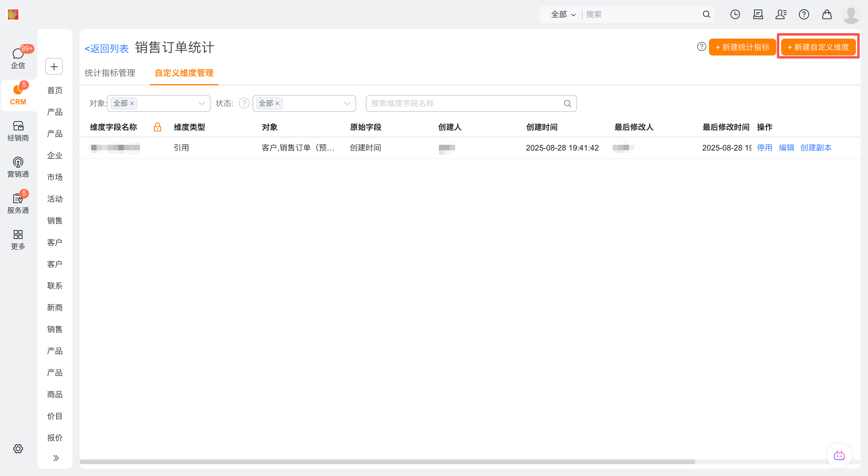
Task: Expand the 状态 filter dropdown
Action: click(347, 103)
